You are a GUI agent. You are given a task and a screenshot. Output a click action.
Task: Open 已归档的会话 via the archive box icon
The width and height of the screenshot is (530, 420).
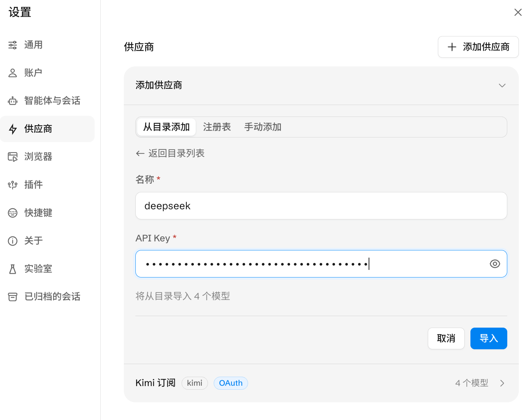(13, 297)
